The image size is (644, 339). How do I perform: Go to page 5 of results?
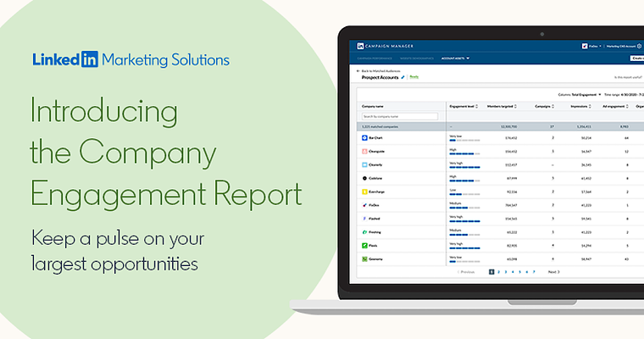tap(519, 272)
